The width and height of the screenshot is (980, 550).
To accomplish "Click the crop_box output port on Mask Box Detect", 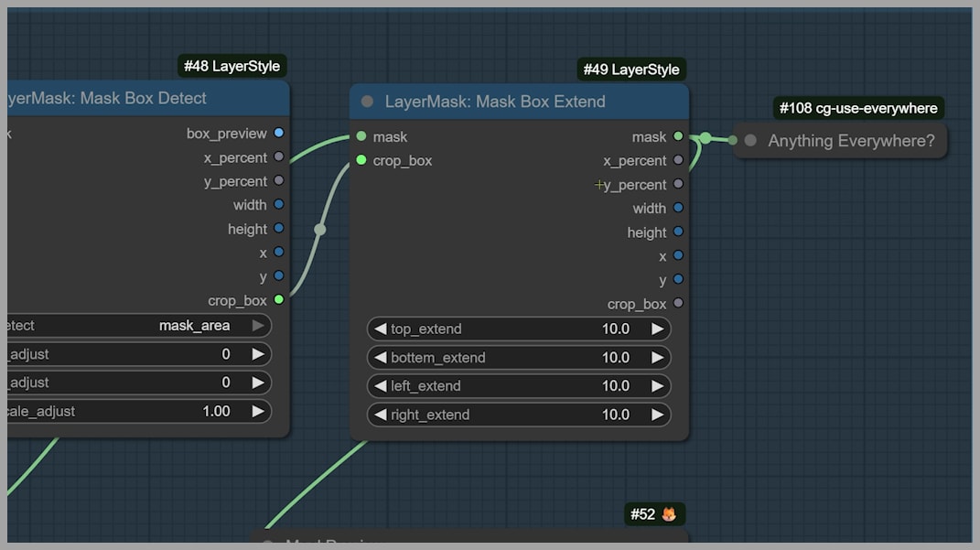I will pos(279,299).
